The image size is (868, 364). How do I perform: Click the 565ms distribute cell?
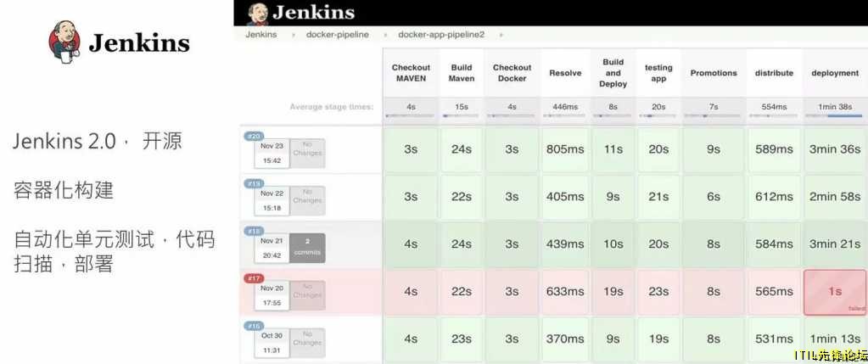[x=774, y=292]
